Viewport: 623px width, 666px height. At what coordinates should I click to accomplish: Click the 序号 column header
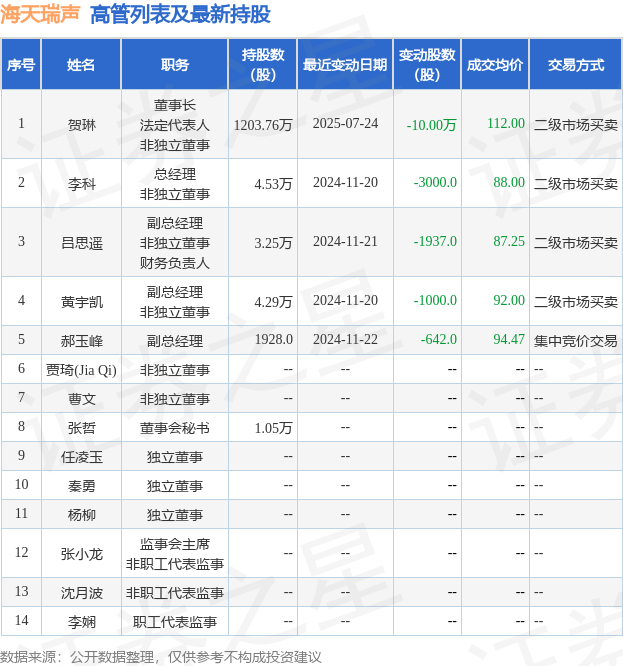pos(21,65)
